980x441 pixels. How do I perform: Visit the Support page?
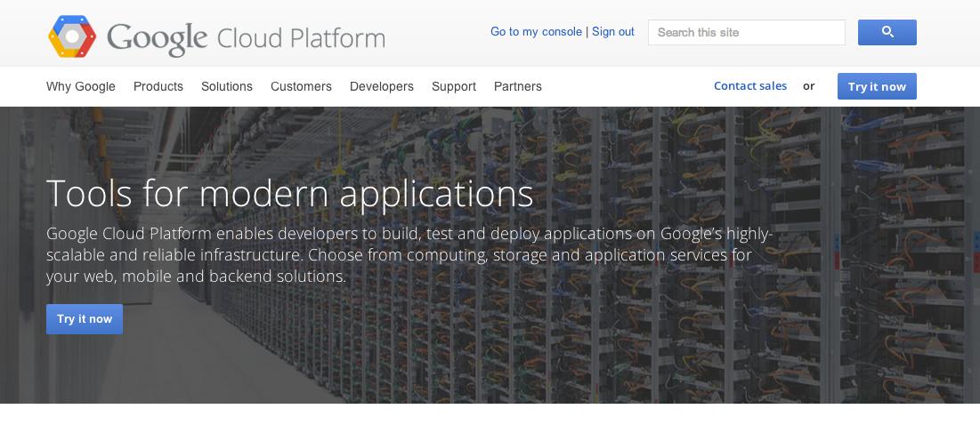click(x=454, y=87)
